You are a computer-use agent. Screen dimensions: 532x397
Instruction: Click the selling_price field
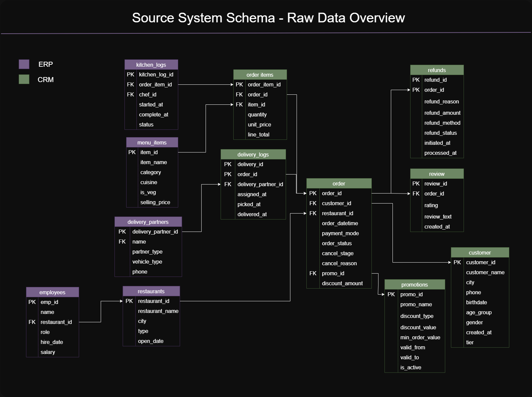[x=155, y=202]
